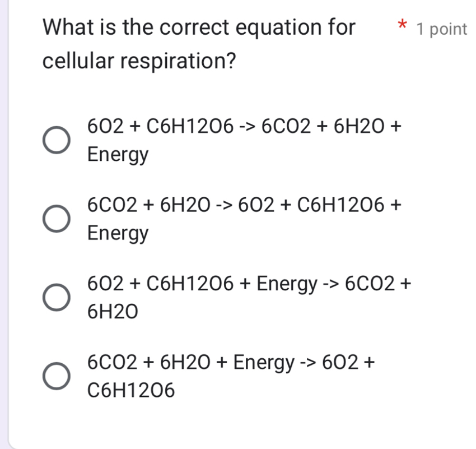This screenshot has width=476, height=449.
Task: Pick the option with Energy as a reactant
Action: [x=57, y=296]
